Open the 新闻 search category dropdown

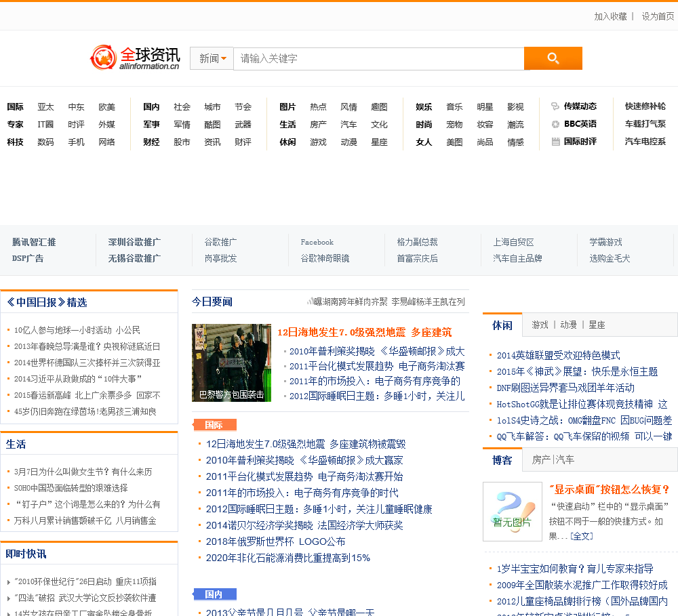click(x=212, y=58)
